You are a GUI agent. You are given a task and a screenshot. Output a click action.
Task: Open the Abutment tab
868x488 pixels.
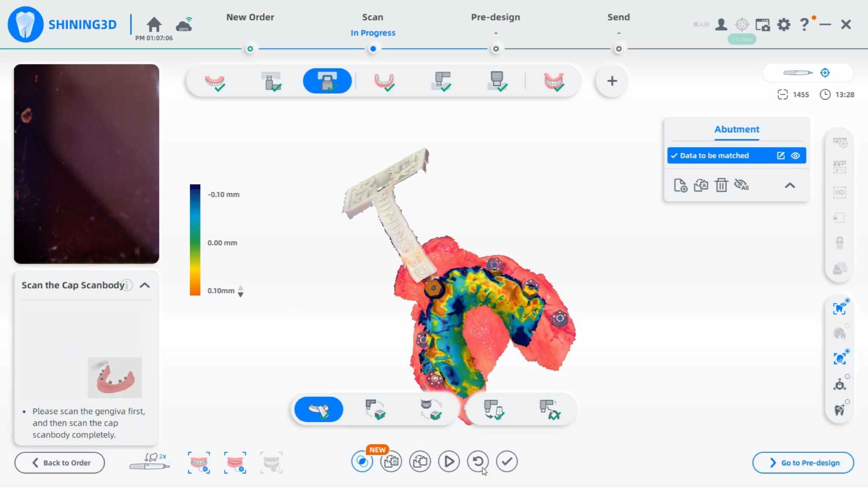click(737, 129)
